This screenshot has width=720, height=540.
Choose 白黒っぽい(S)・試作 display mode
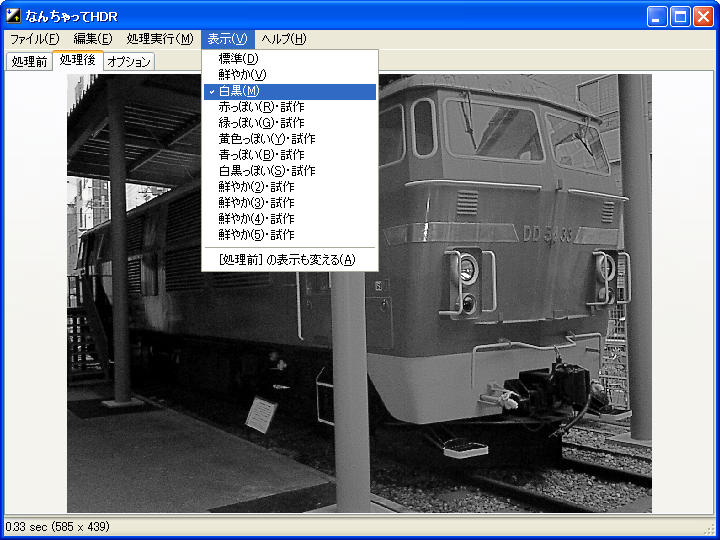pos(290,171)
